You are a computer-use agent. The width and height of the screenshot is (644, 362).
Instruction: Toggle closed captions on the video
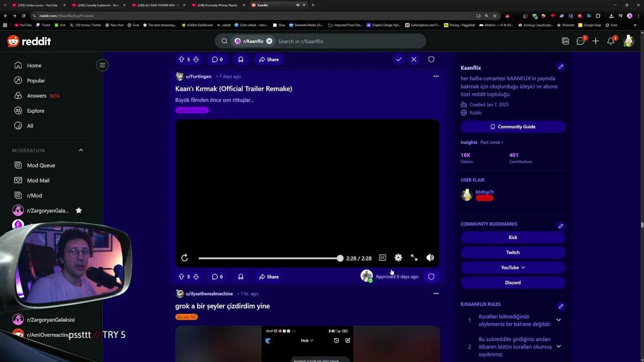click(x=382, y=258)
